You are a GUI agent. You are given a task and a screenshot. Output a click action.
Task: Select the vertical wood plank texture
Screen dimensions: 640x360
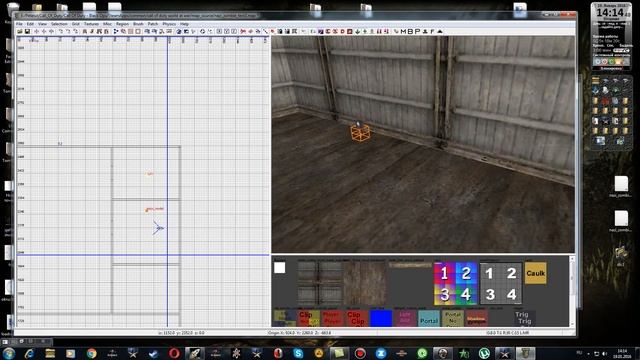point(365,283)
